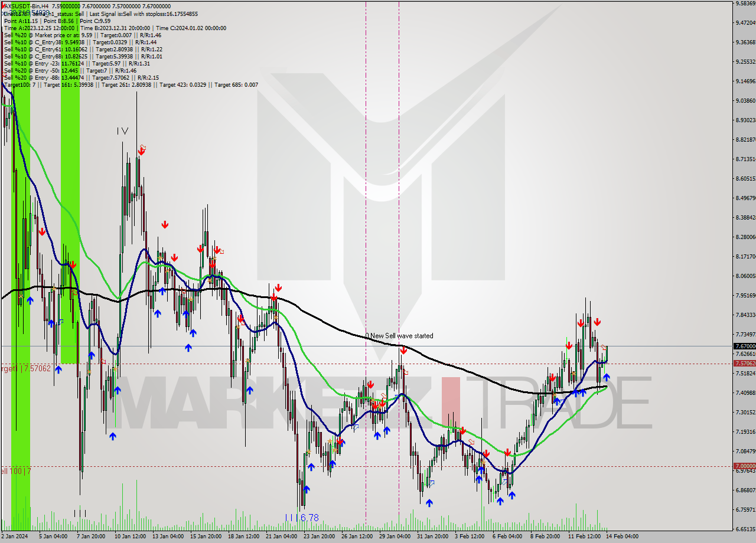Click the '14 Feb 04:00' date label
The image size is (756, 543).
click(623, 537)
